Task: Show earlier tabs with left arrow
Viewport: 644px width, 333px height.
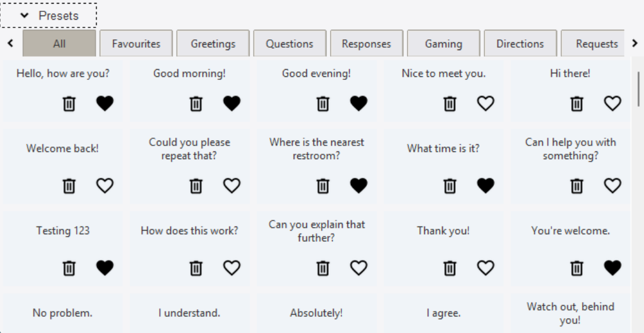Action: coord(11,43)
